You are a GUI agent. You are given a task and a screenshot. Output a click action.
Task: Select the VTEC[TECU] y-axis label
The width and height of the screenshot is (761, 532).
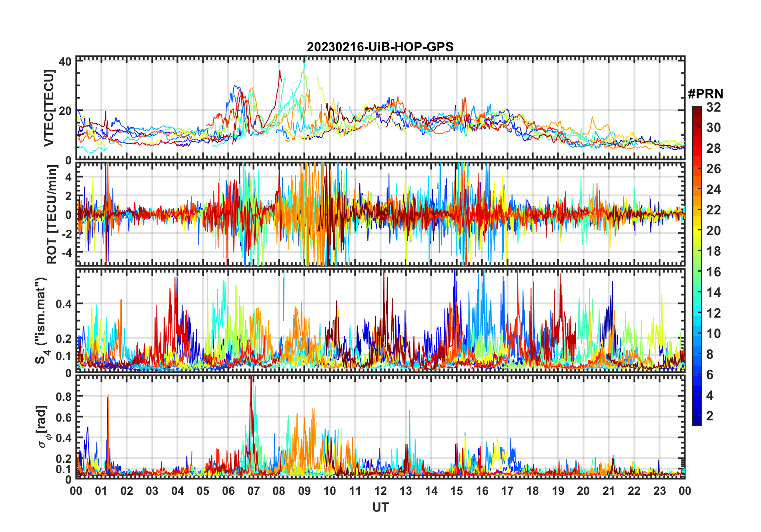tap(48, 108)
